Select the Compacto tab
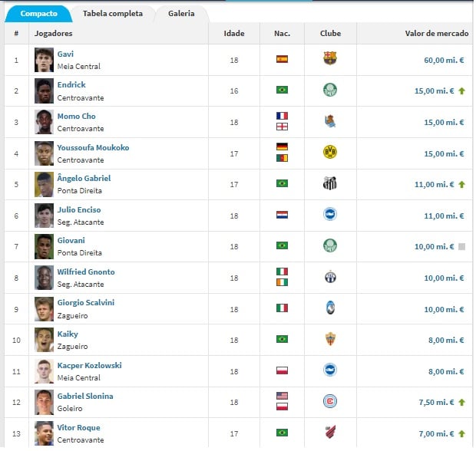 click(39, 14)
